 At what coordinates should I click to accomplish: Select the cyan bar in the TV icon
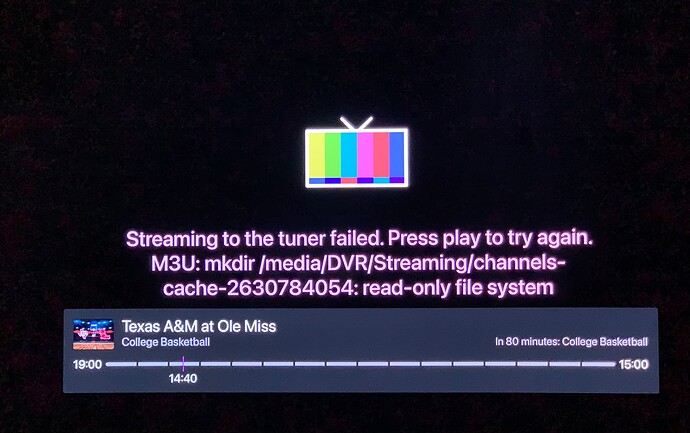(x=349, y=155)
